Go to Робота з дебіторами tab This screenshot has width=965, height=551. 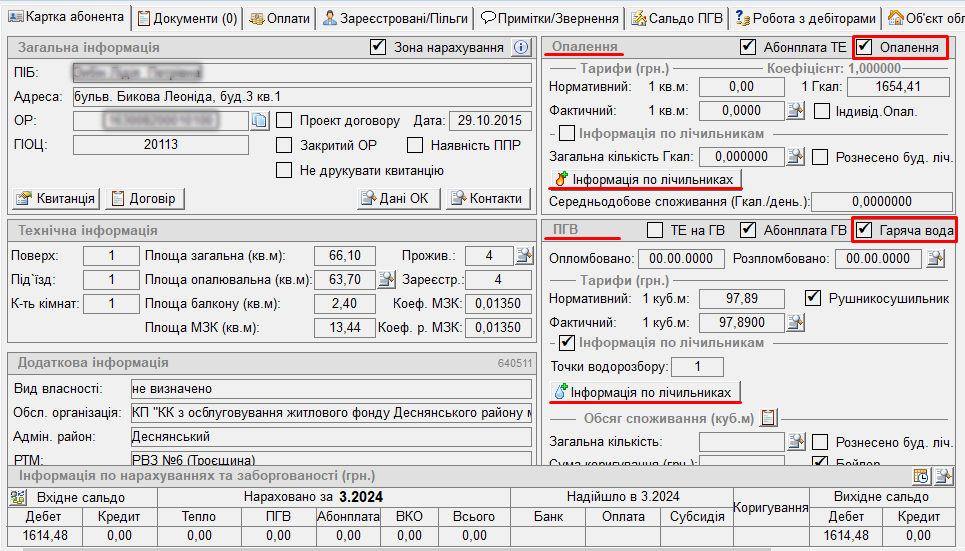point(806,18)
